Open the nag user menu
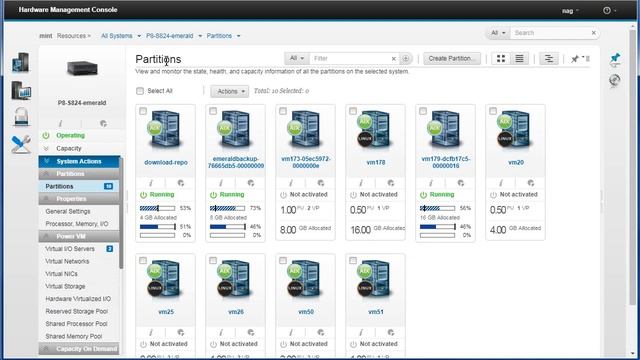Viewport: 640px width, 360px height. click(570, 11)
